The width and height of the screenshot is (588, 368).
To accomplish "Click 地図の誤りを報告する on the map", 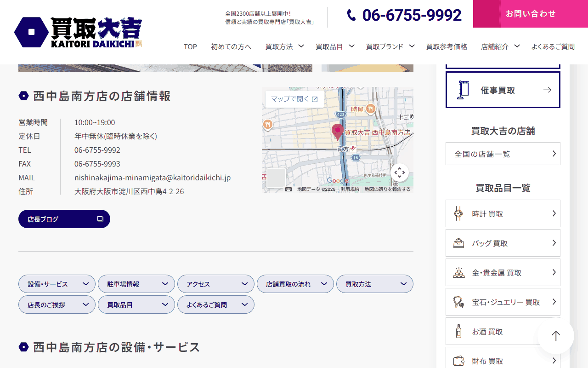I will 387,189.
